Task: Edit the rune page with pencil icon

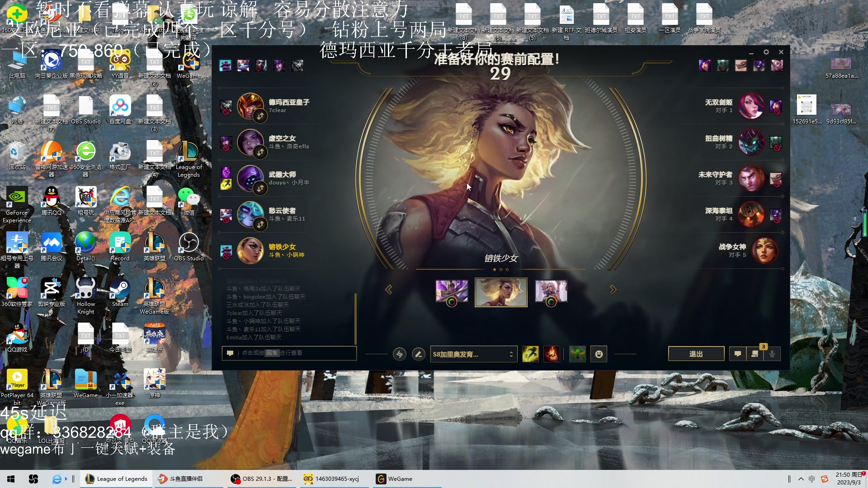Action: tap(419, 354)
